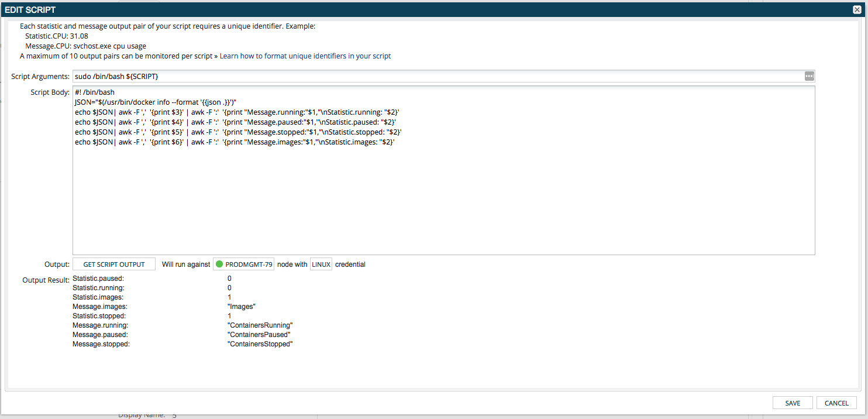Click the EDIT SCRIPT title bar text
Viewport: 868px width, 419px height.
pos(30,10)
